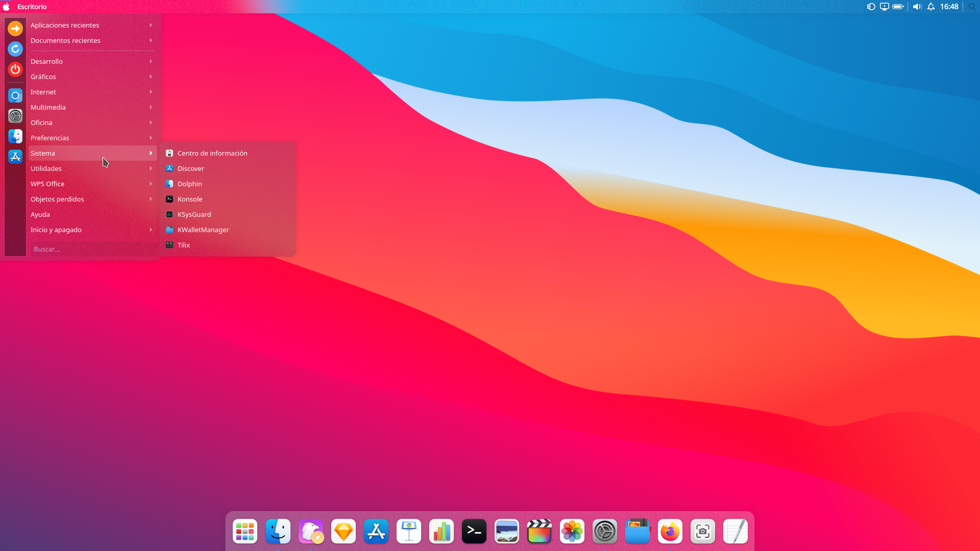Click the Escritorio menu bar title
980x551 pixels.
(32, 7)
